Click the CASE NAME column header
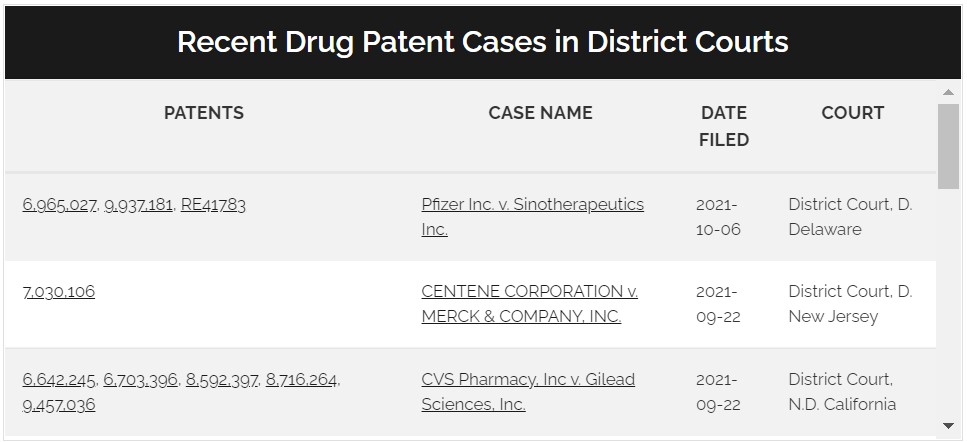The image size is (967, 442). tap(540, 113)
